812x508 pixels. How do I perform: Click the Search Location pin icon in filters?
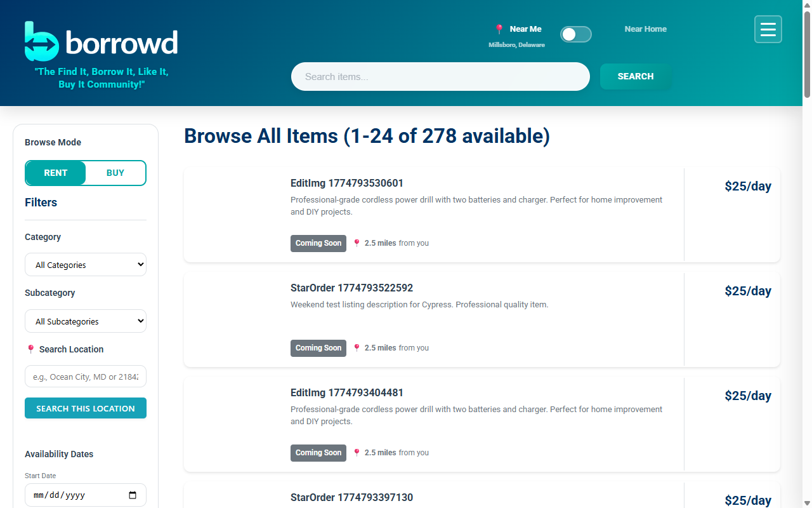pos(30,349)
